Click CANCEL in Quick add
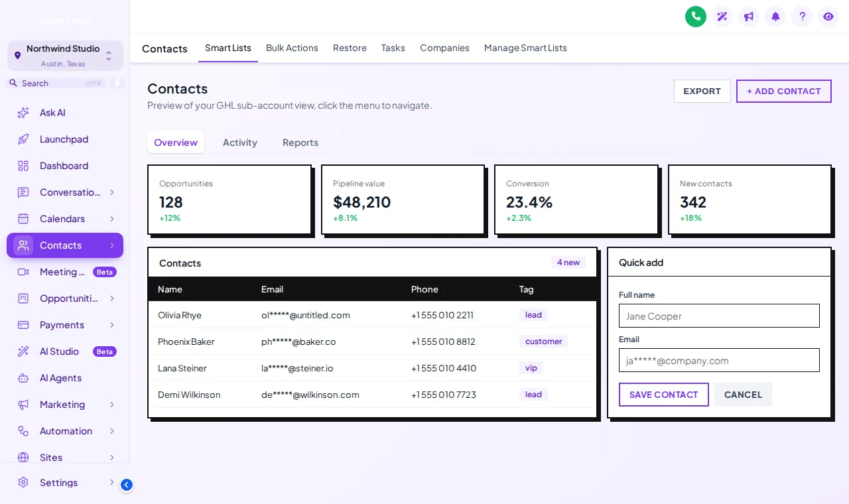The image size is (849, 504). (743, 395)
